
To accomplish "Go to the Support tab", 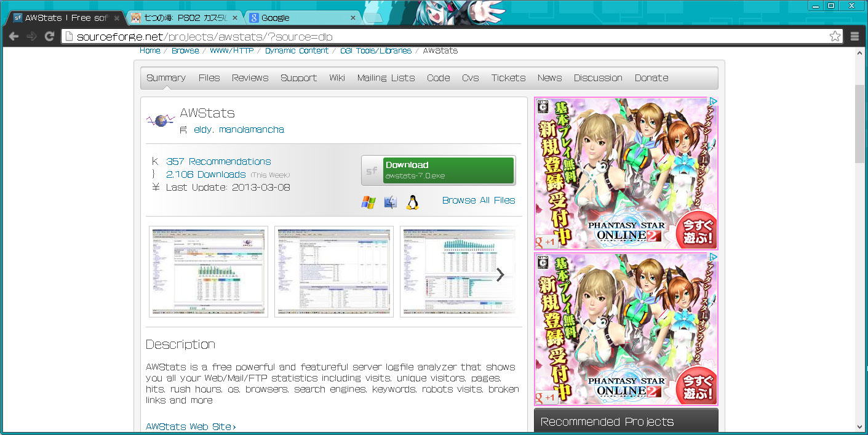I will (299, 78).
